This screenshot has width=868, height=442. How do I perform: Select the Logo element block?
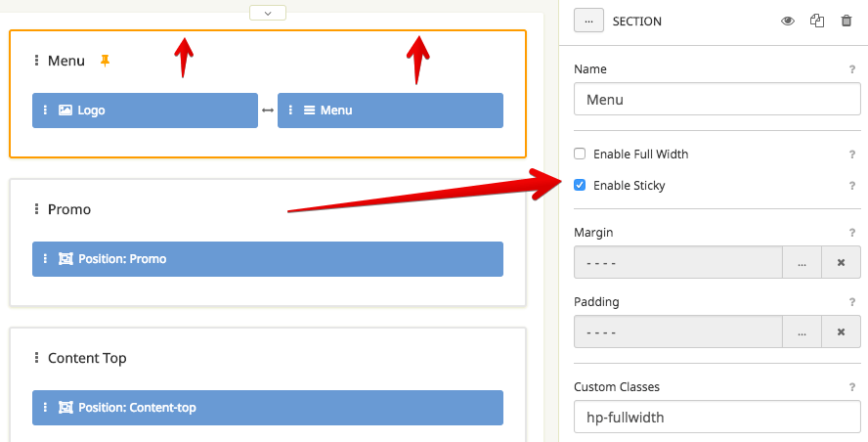tap(145, 110)
